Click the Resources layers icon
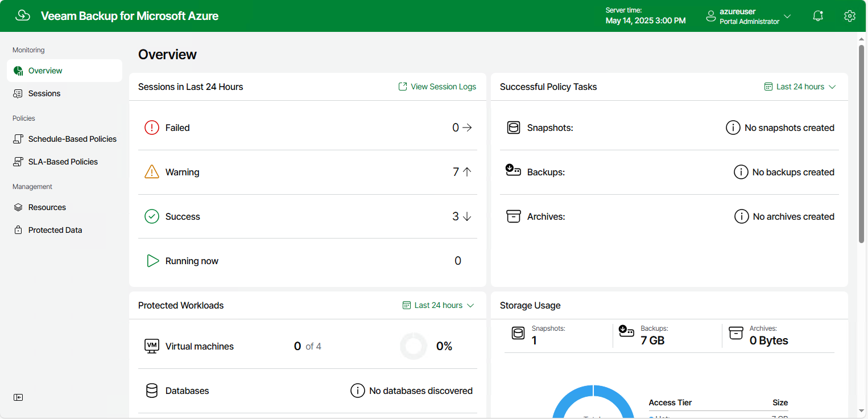This screenshot has width=868, height=419. 18,207
